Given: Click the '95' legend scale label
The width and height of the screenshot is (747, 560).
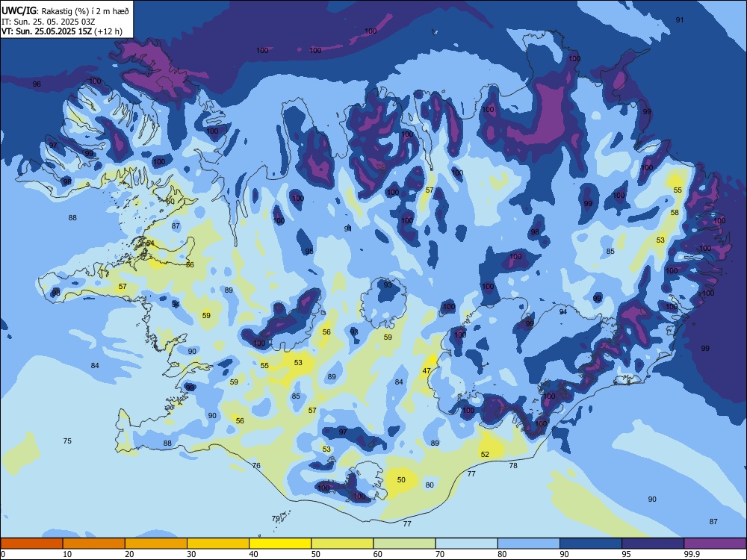Looking at the screenshot, I should tap(626, 554).
